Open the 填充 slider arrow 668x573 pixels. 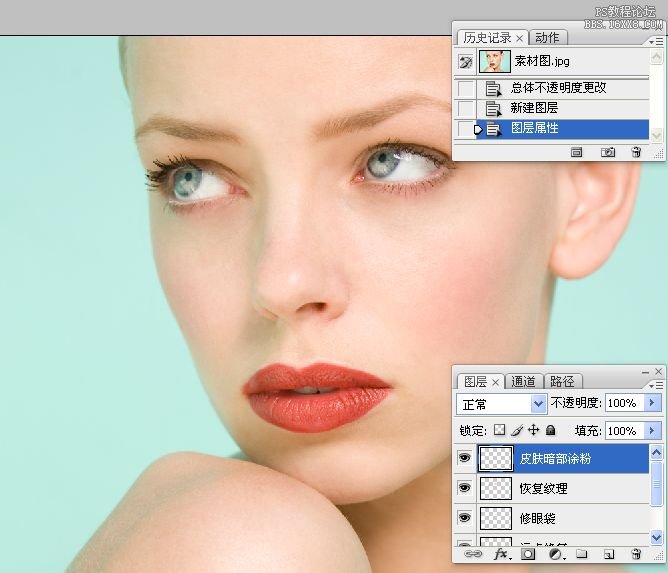pyautogui.click(x=652, y=431)
